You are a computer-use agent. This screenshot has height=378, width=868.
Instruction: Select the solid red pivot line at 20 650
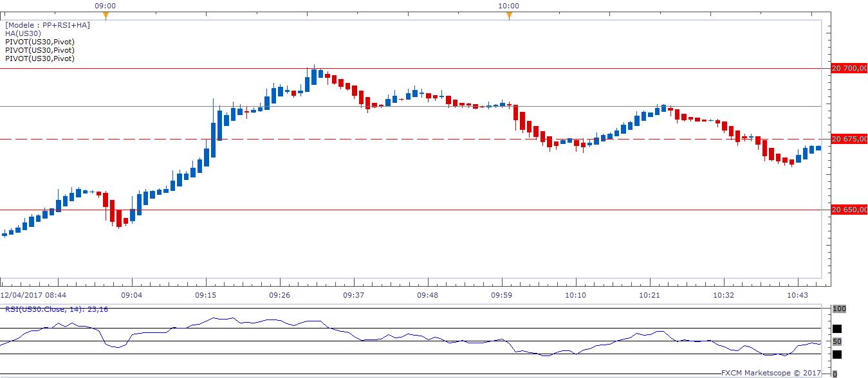coord(412,210)
